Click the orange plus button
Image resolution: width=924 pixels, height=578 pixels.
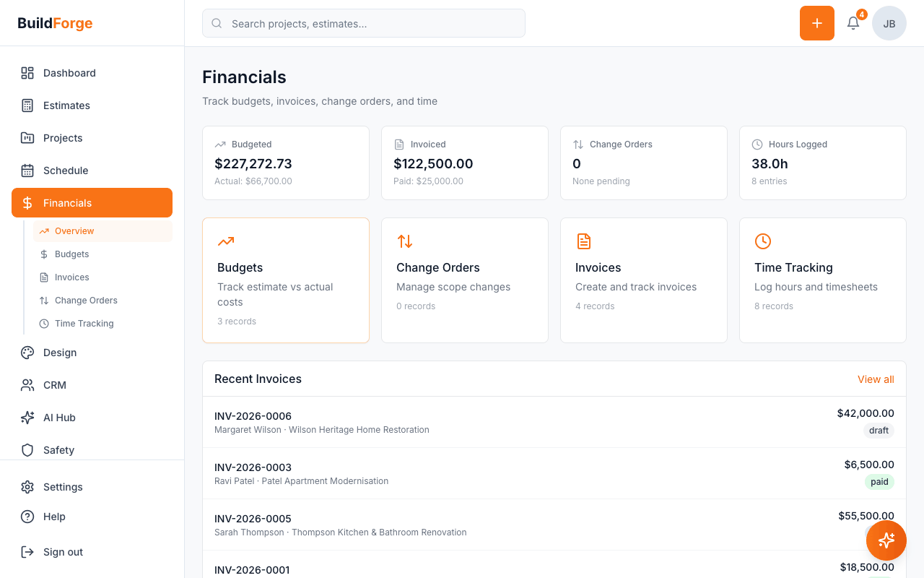[x=816, y=23]
